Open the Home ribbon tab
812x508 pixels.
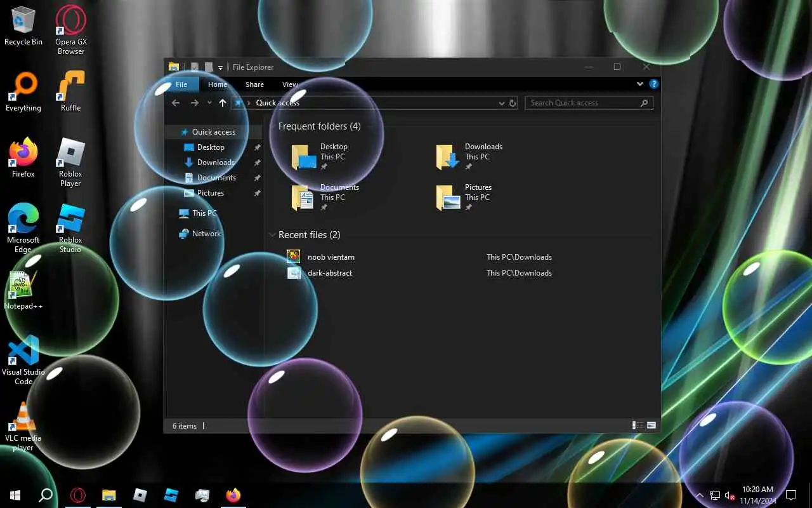point(218,84)
